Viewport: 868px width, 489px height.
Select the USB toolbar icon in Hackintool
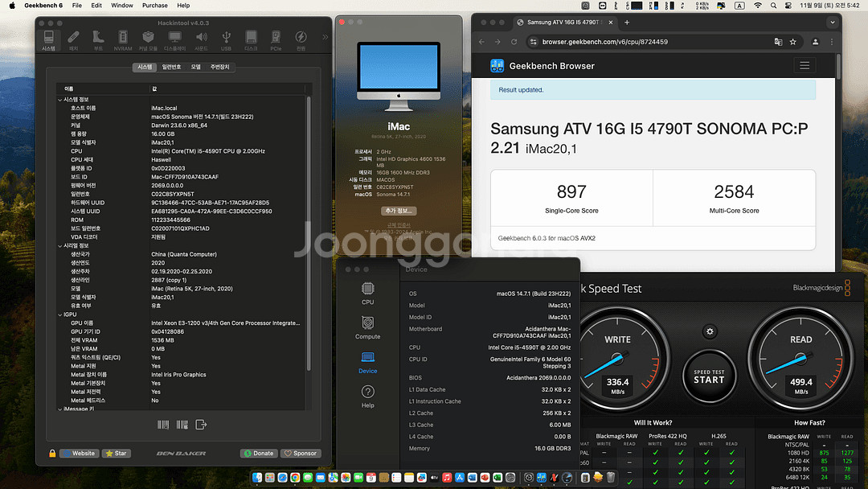226,41
